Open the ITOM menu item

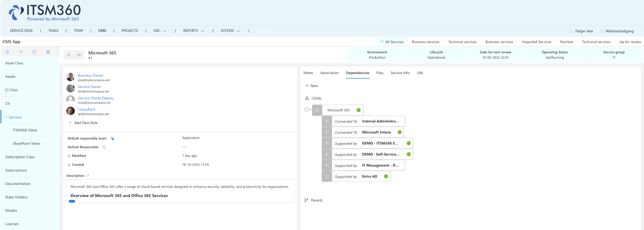(x=78, y=31)
